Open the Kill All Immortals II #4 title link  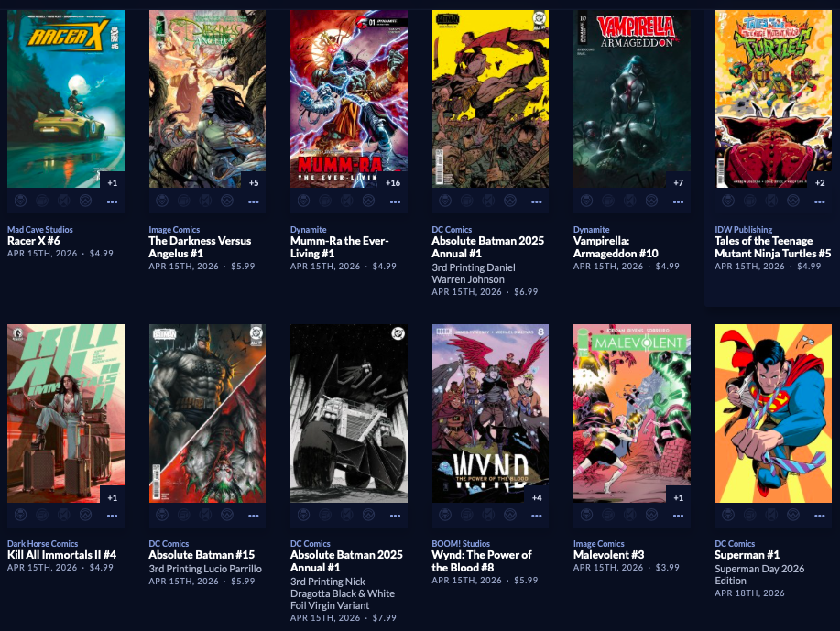pos(61,555)
